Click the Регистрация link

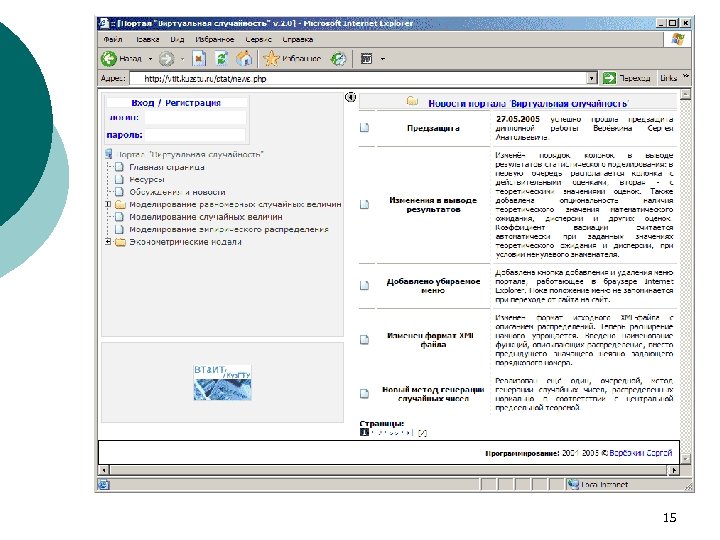193,103
